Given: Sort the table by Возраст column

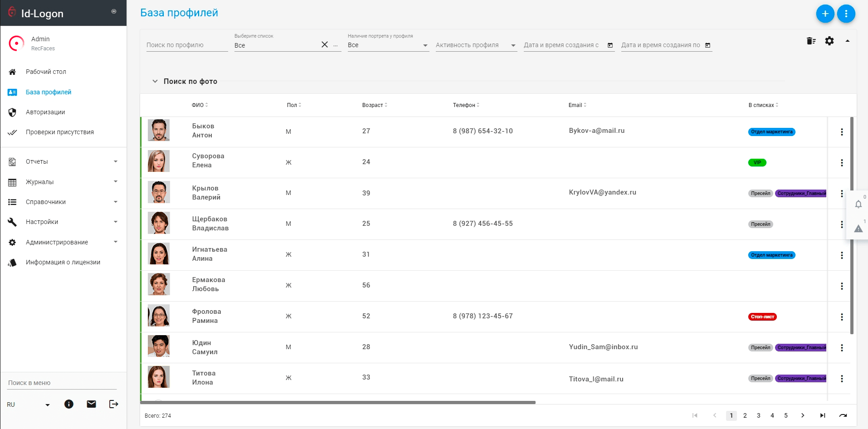Looking at the screenshot, I should [374, 105].
